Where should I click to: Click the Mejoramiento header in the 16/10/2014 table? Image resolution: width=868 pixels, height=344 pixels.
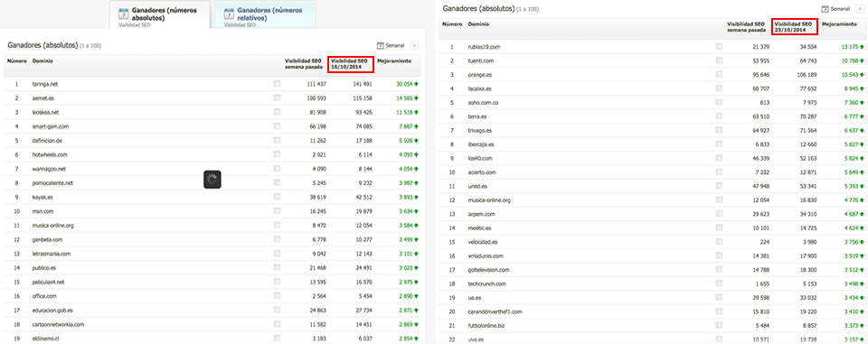point(395,60)
